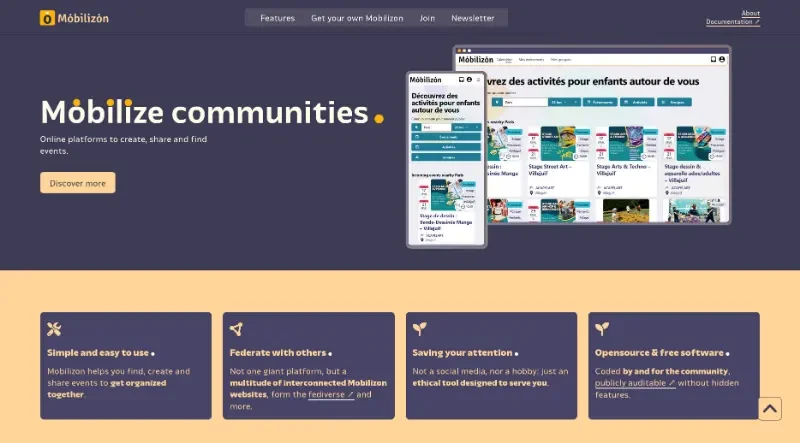
Task: Click the sprout icon above Opensource & free software
Action: coord(602,328)
